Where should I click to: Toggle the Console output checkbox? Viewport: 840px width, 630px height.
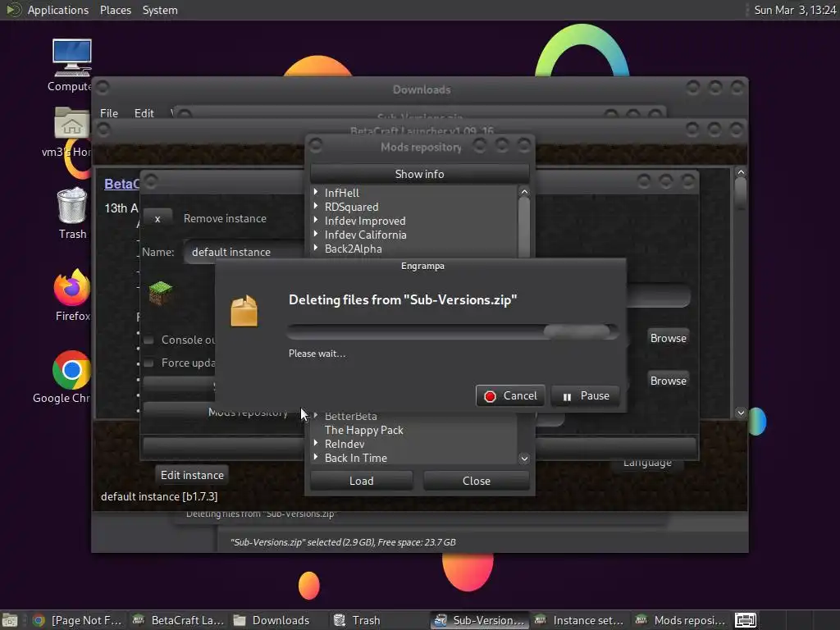click(x=149, y=340)
